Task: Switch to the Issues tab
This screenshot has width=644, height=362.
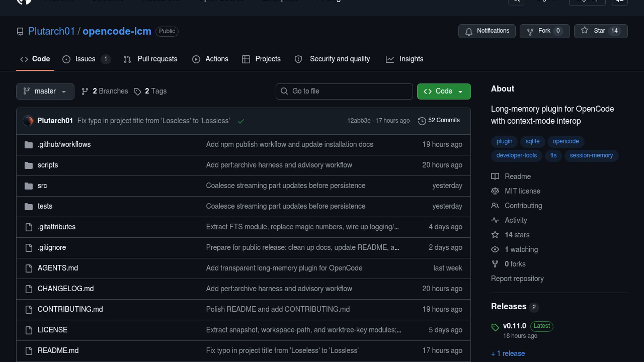Action: pos(85,59)
